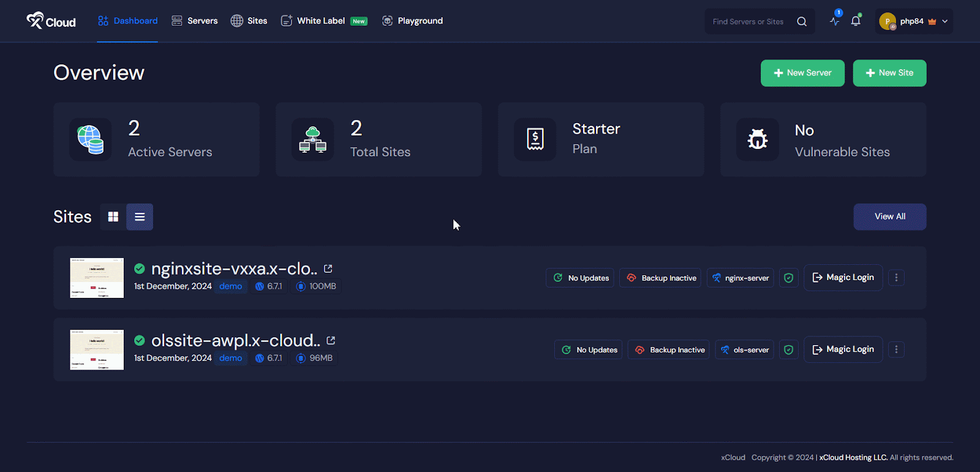Click the demo tag on nginxsite row
This screenshot has width=980, height=472.
tap(231, 286)
